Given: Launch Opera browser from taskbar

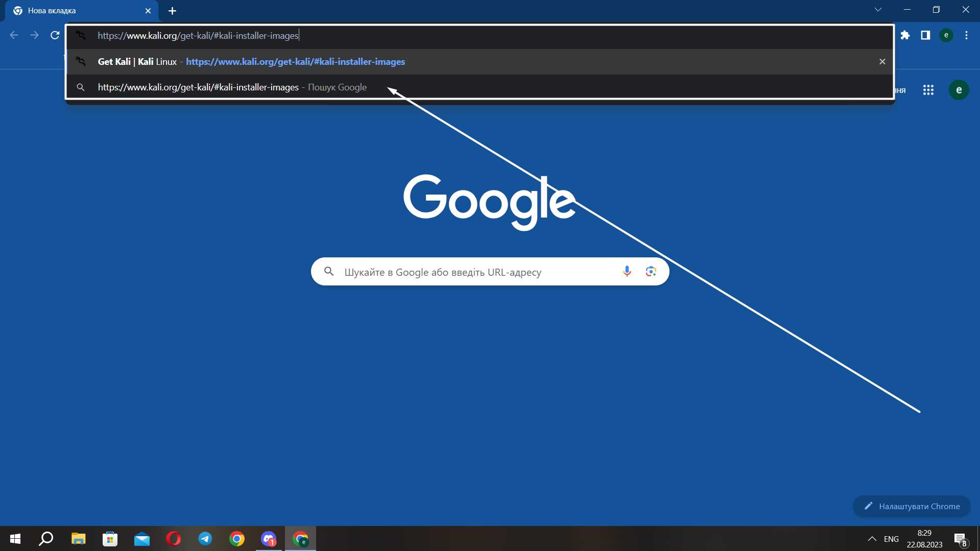Looking at the screenshot, I should pyautogui.click(x=173, y=539).
